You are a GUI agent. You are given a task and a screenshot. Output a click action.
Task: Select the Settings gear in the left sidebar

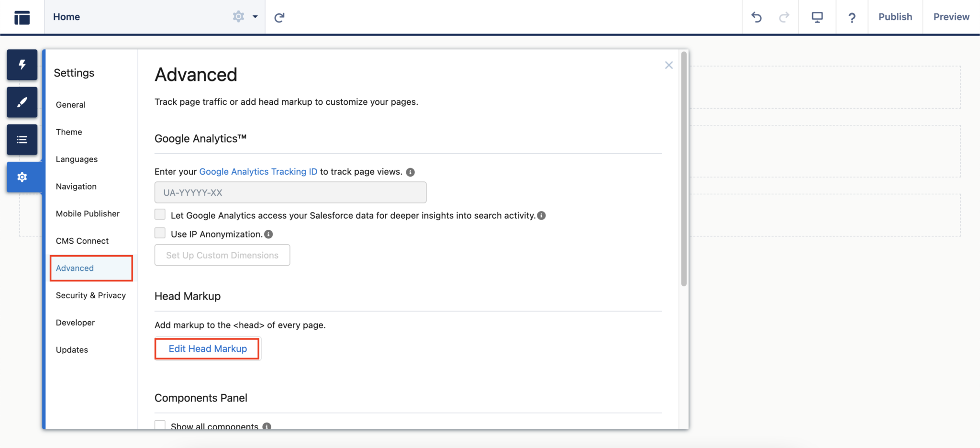coord(22,177)
